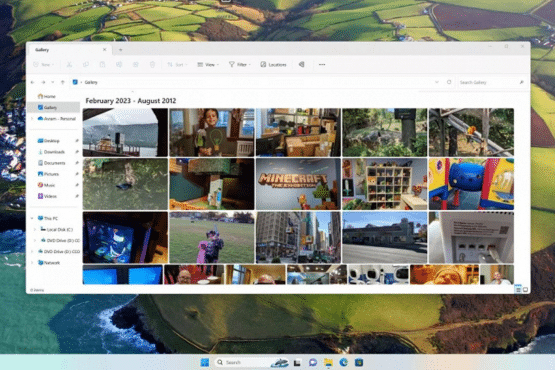Click the back navigation arrow
Image resolution: width=555 pixels, height=370 pixels.
pyautogui.click(x=33, y=82)
